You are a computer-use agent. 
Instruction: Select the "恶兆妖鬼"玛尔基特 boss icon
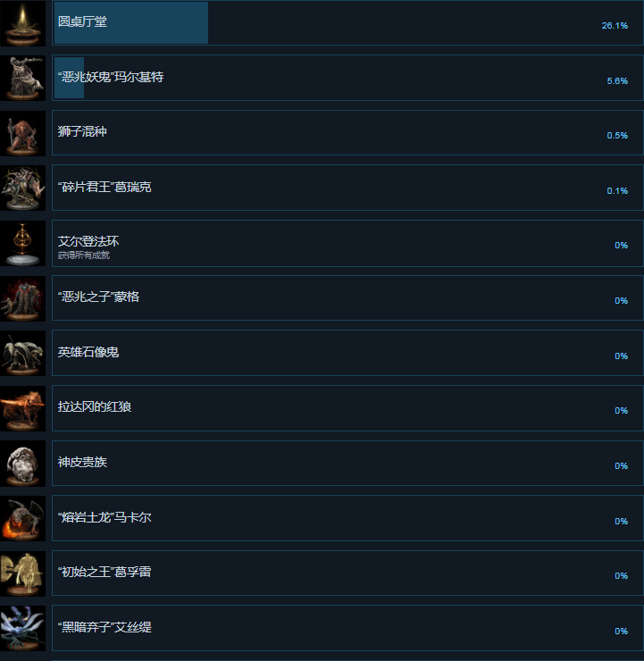[22, 78]
